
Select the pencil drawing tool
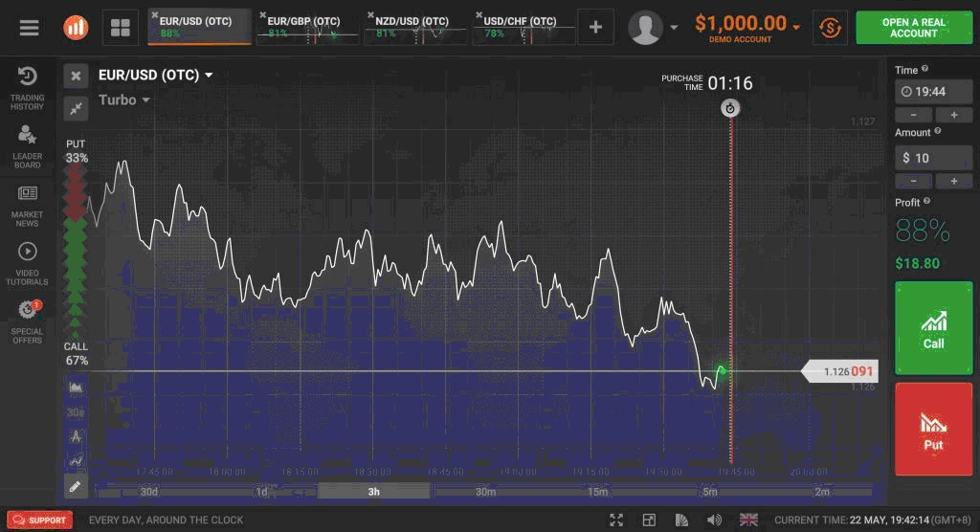[x=76, y=486]
